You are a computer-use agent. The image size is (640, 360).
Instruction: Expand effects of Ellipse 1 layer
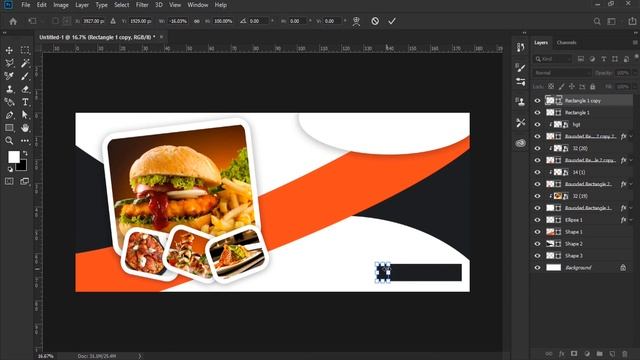[631, 220]
